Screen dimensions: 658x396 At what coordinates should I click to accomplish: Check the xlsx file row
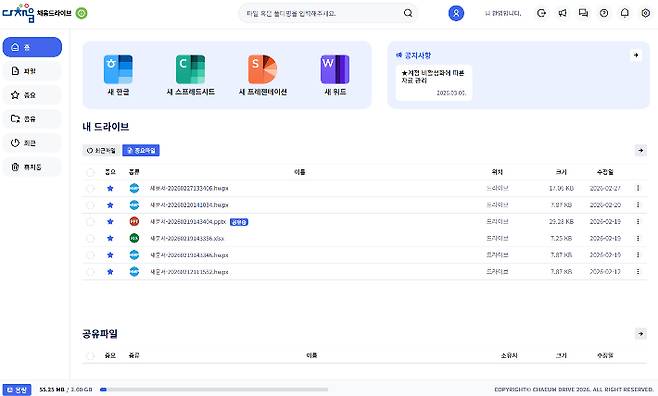[90, 238]
